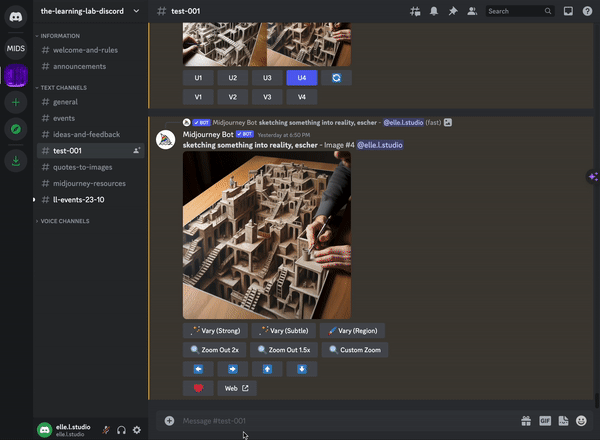Open the Threads icon in channel header
Image resolution: width=600 pixels, height=440 pixels.
point(415,11)
